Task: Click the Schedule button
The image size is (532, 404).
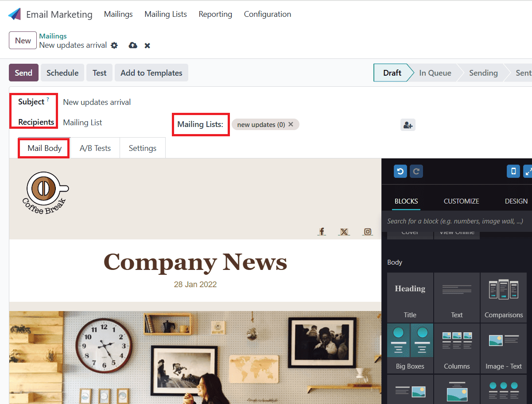Action: [62, 73]
